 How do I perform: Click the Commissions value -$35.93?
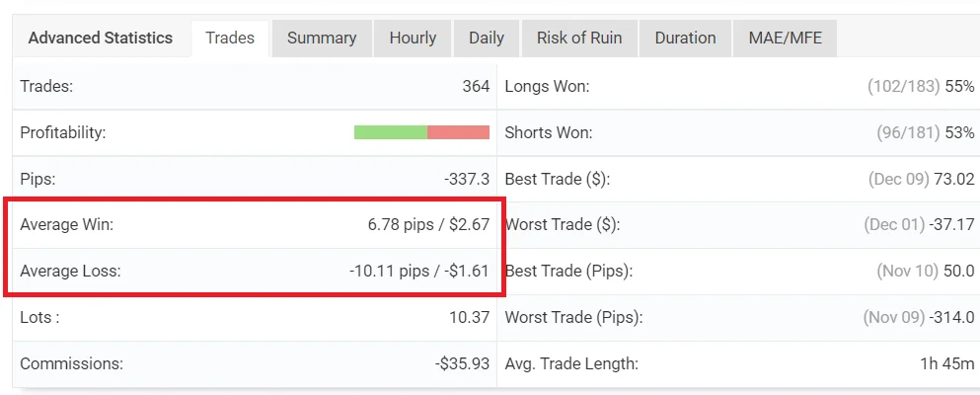coord(463,363)
